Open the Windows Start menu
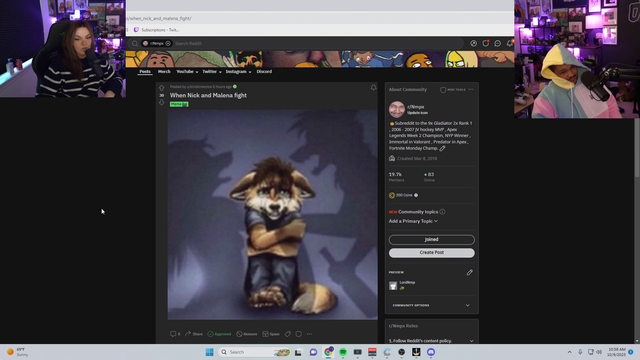This screenshot has height=360, width=640. [x=209, y=352]
